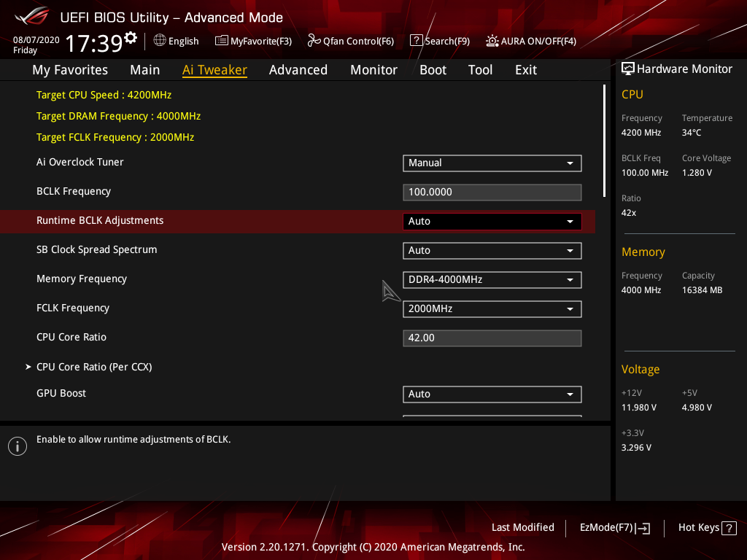Select Runtime BCLK Adjustments row label
The width and height of the screenshot is (747, 560).
coord(100,220)
